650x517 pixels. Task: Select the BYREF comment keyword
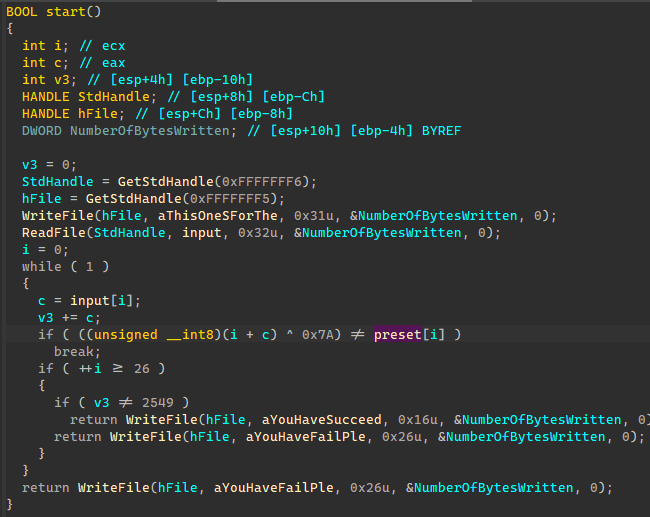441,131
